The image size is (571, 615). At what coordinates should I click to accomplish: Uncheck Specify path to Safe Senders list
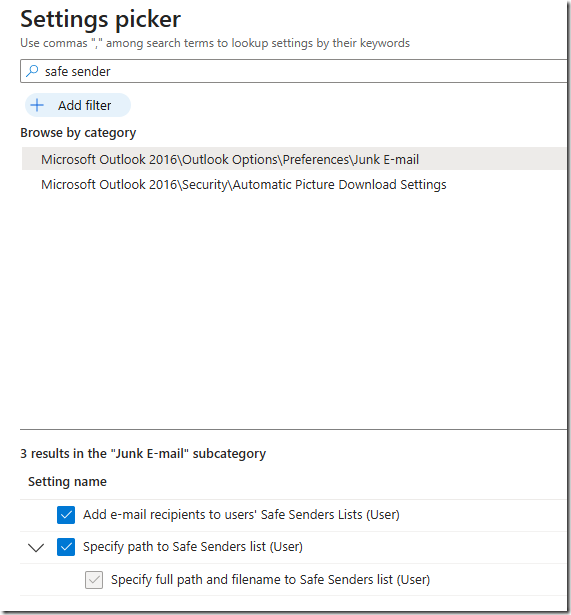click(x=66, y=547)
